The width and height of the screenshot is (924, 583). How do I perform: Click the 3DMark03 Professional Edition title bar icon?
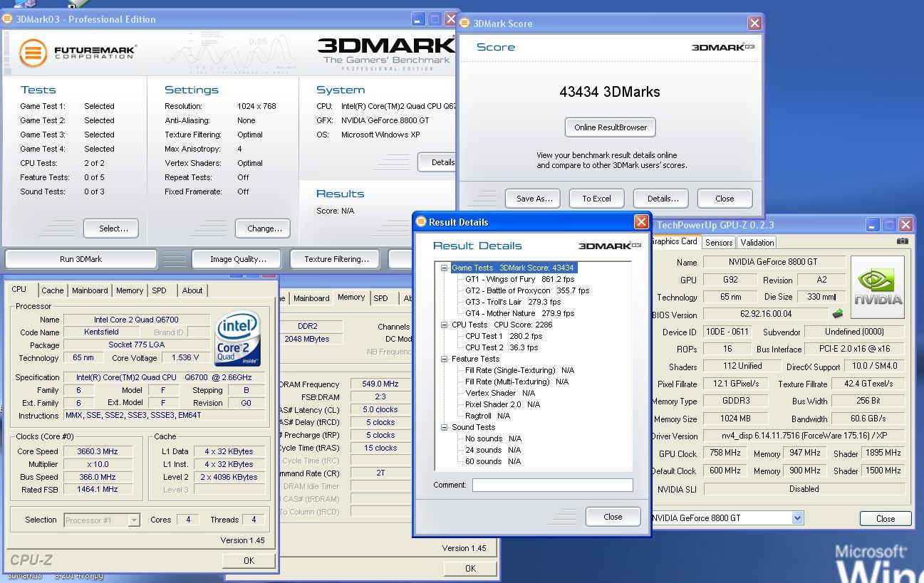(8, 19)
